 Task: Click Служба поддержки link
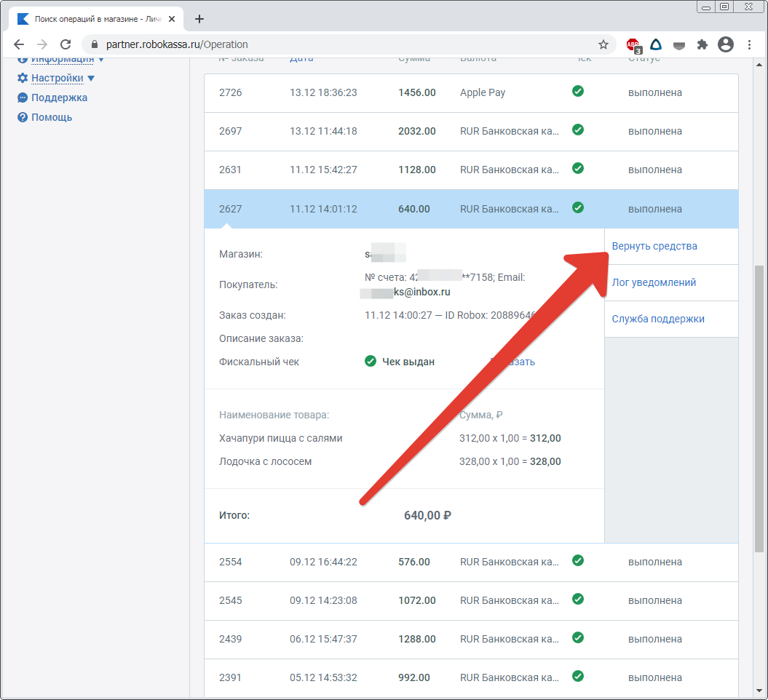(657, 319)
